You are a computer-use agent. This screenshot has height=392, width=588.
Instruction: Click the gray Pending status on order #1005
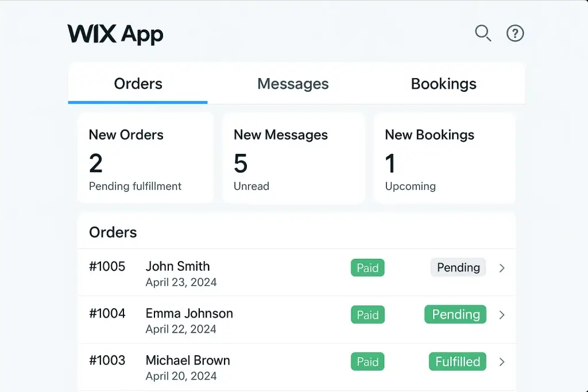click(x=458, y=267)
